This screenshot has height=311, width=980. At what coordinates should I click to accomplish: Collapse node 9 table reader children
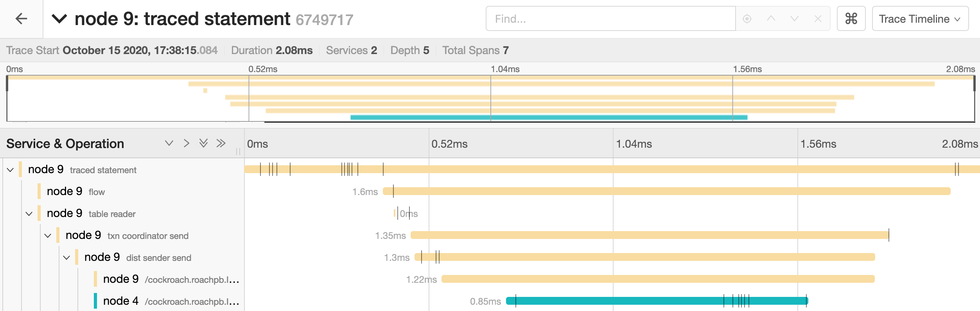29,213
